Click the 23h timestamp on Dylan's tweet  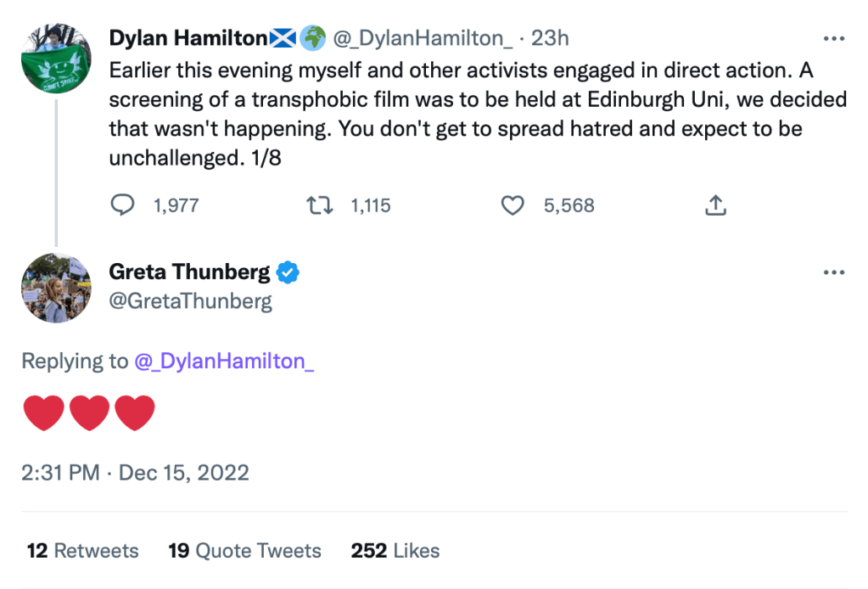point(550,38)
